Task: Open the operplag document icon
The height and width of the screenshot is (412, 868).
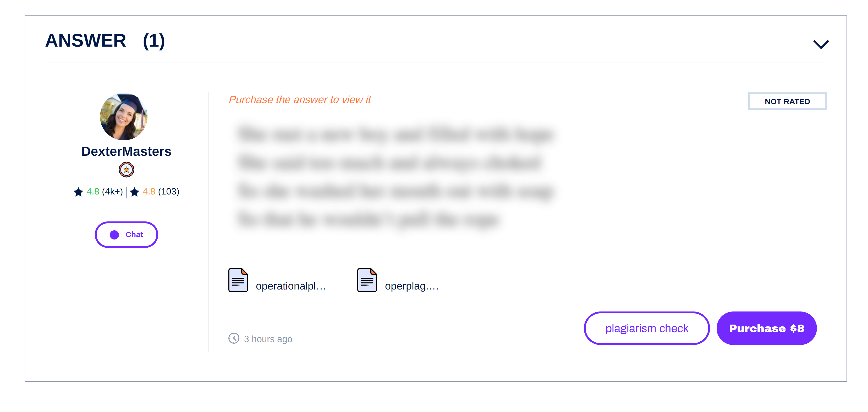Action: (x=367, y=280)
